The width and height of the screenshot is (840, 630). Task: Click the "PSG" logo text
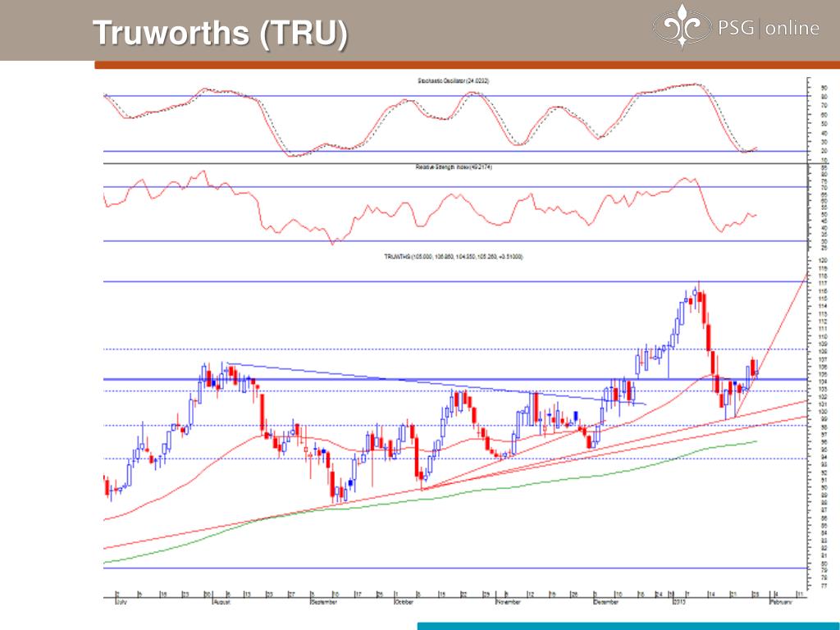pyautogui.click(x=737, y=27)
